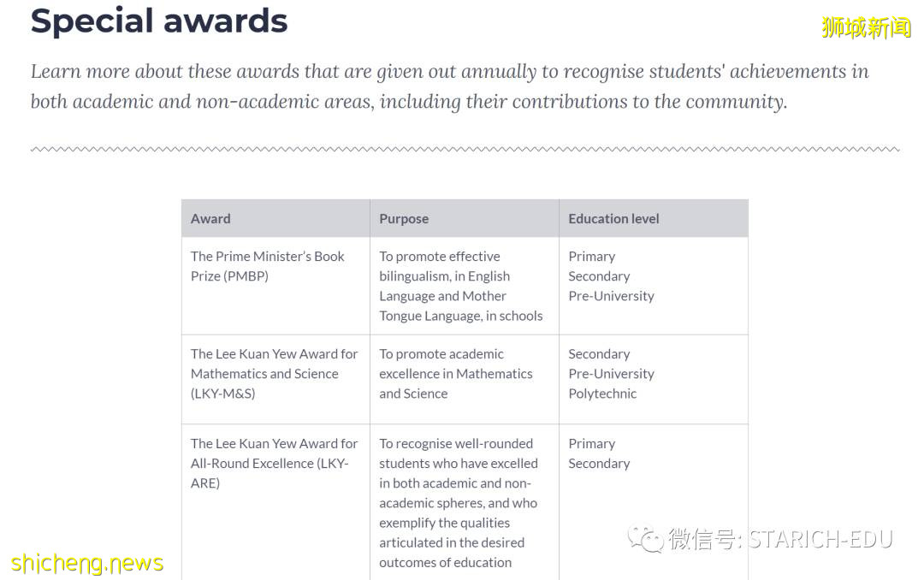The width and height of the screenshot is (924, 580).
Task: Click the STARICH-EDU WeChat ID text
Action: click(820, 539)
